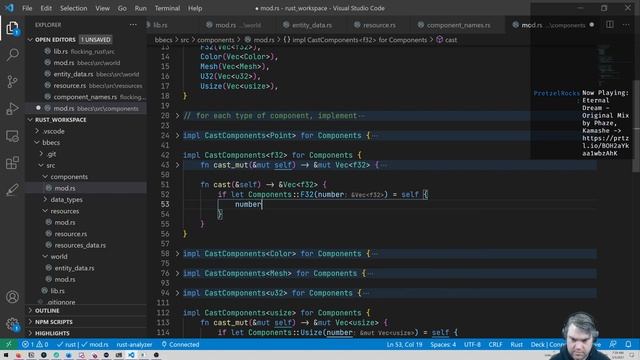Screen dimensions: 640x360
Task: Open entity_data.rs under world folder
Action: (x=74, y=268)
